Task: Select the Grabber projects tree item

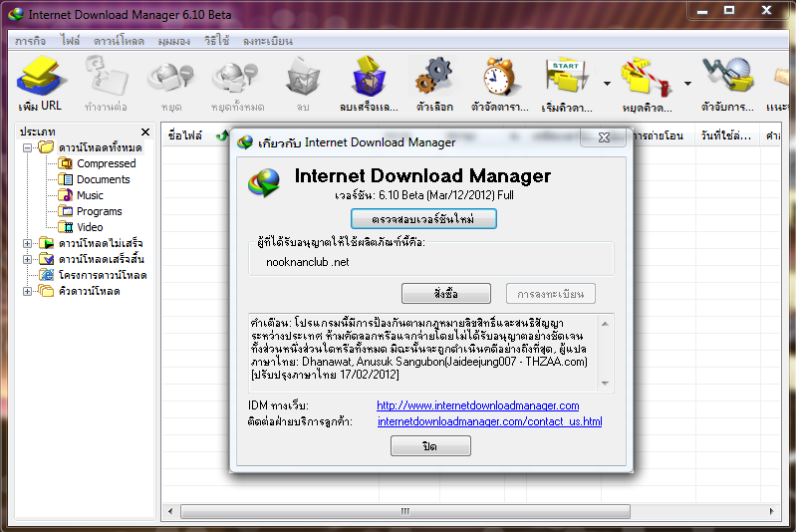Action: [x=94, y=275]
